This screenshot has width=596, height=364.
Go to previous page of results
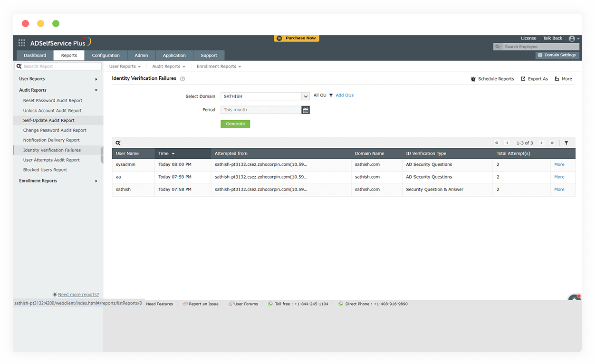[507, 143]
